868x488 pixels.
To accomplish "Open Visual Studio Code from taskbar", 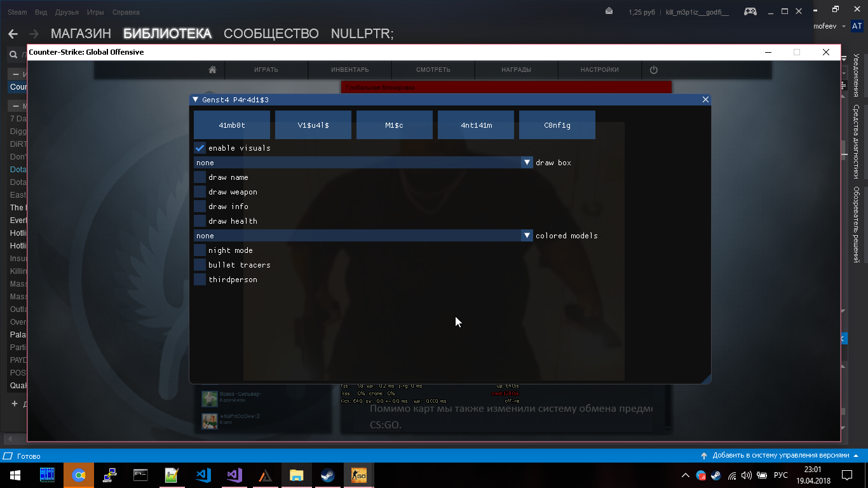I will [203, 475].
